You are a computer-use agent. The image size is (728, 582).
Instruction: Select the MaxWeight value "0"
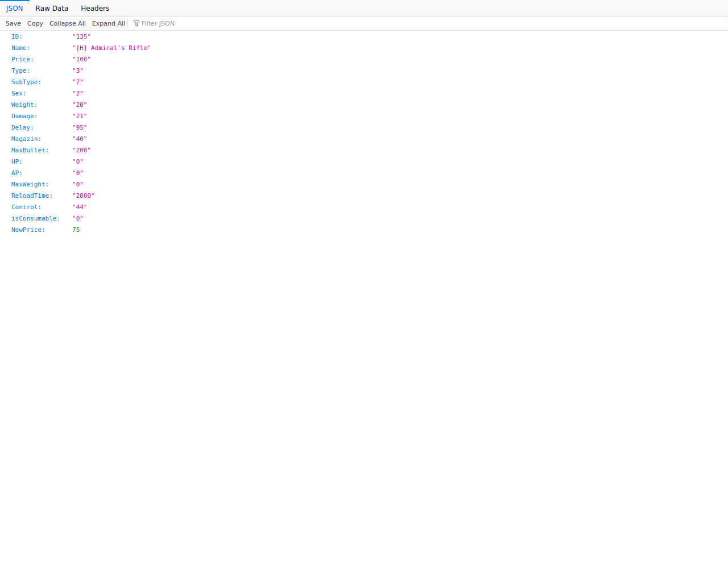78,184
